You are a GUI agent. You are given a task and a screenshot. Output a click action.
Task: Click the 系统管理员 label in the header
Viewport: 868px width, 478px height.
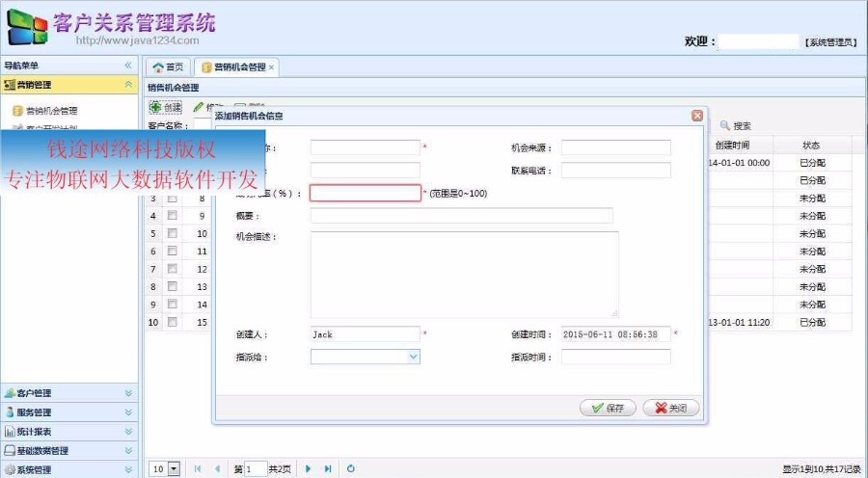click(x=830, y=42)
